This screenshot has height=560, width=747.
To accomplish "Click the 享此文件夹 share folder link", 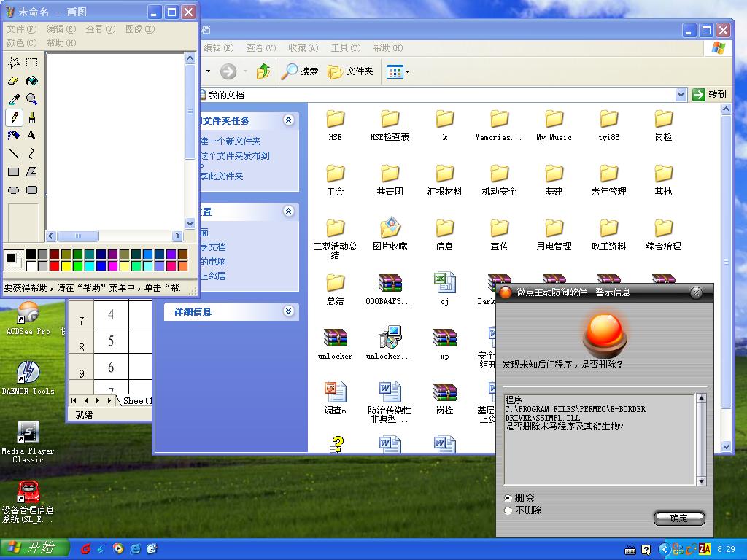I will [222, 176].
